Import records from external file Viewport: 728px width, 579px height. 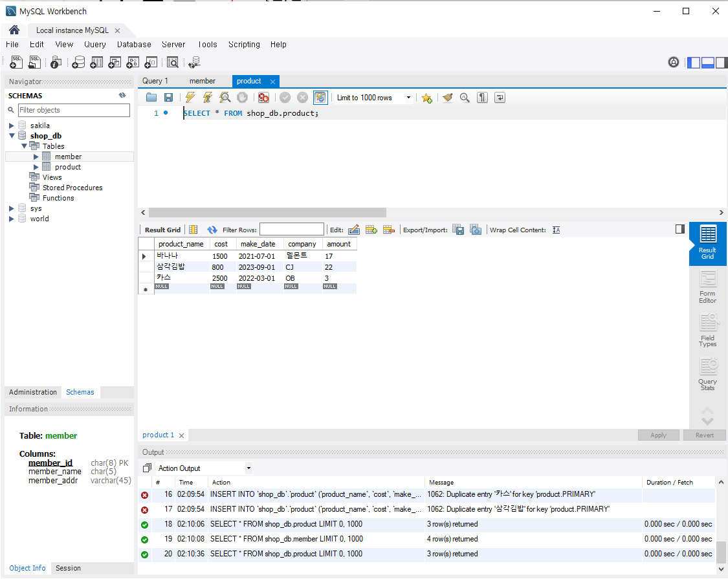[x=476, y=230]
